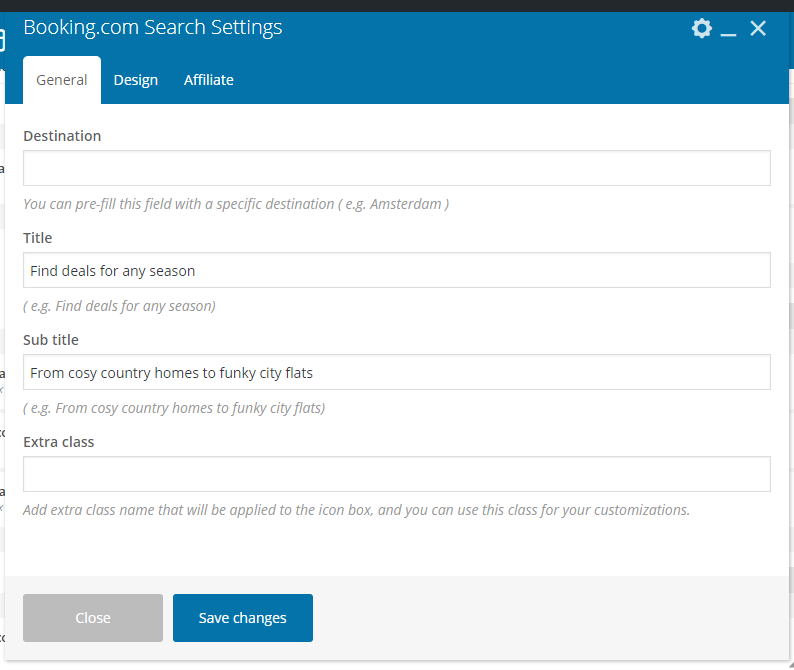Click the Amsterdam example hint text

pyautogui.click(x=236, y=204)
